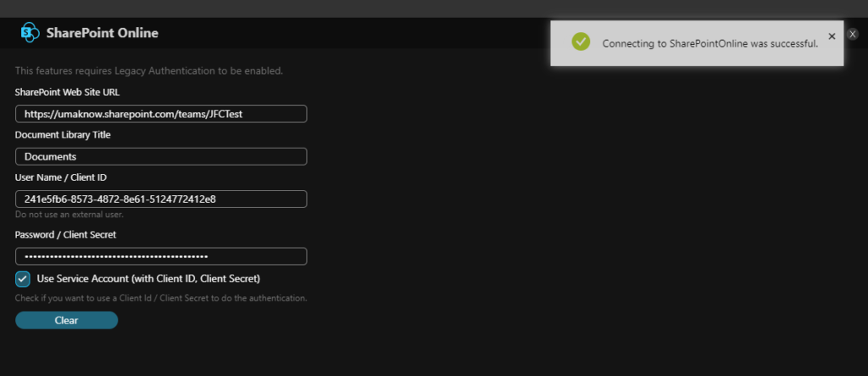Dismiss the success notification with its X
Screen dimensions: 868x376
(x=832, y=36)
